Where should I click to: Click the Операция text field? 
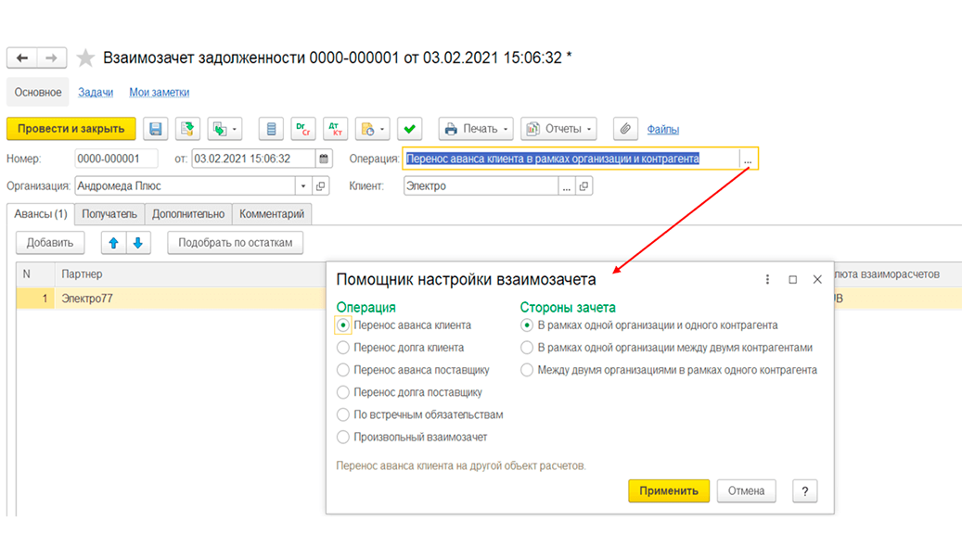[571, 159]
